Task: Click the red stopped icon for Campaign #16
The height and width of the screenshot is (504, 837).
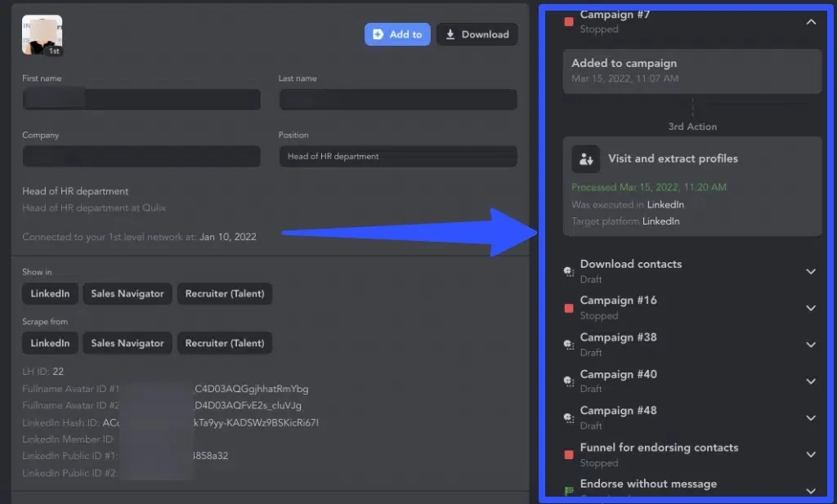Action: pos(569,308)
